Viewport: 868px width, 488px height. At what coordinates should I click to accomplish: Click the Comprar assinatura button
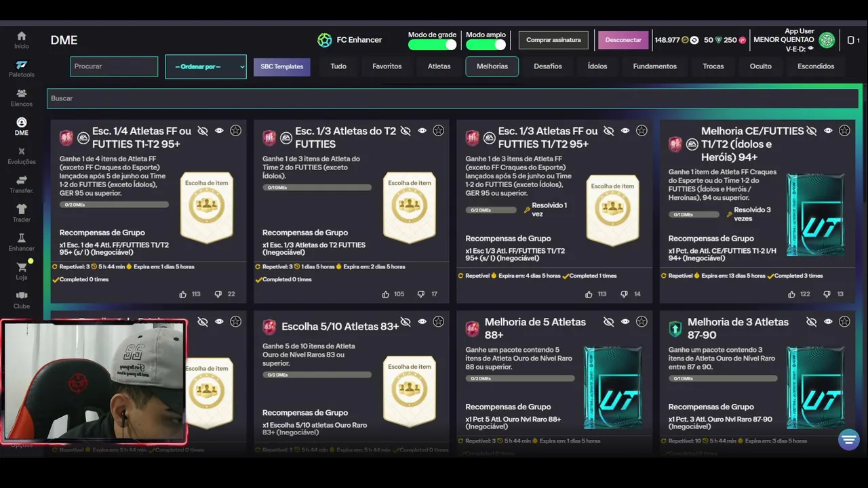[x=553, y=40]
